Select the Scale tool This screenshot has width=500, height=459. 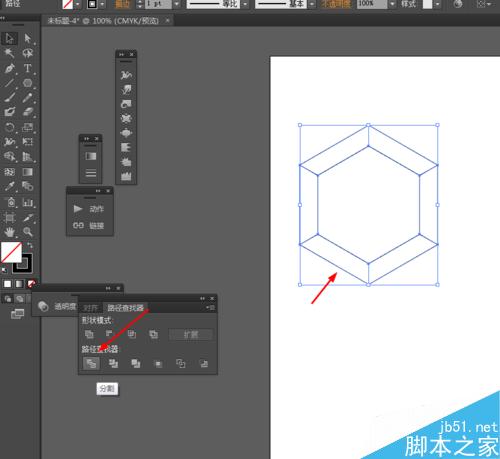[x=27, y=127]
